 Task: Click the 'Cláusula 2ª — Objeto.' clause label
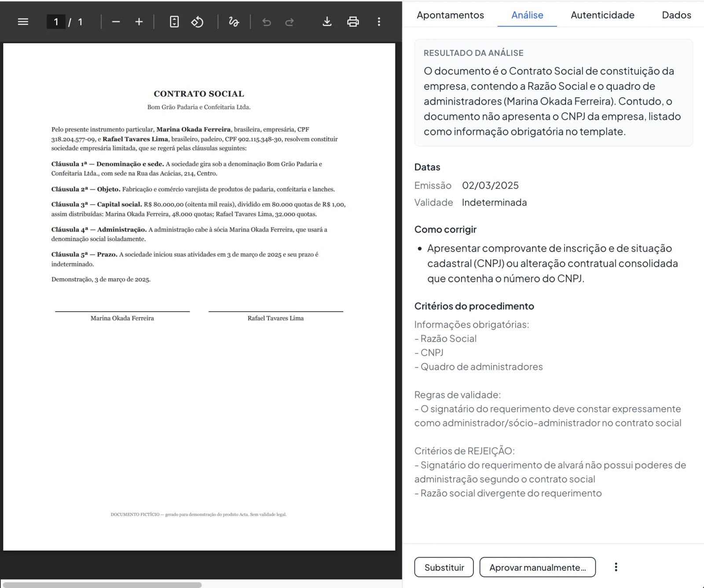click(86, 189)
